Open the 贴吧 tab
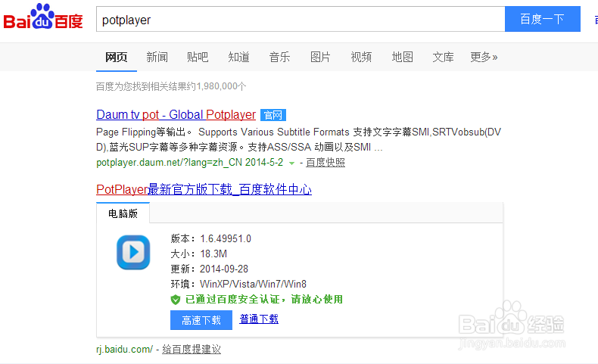This screenshot has width=598, height=364. pos(198,58)
